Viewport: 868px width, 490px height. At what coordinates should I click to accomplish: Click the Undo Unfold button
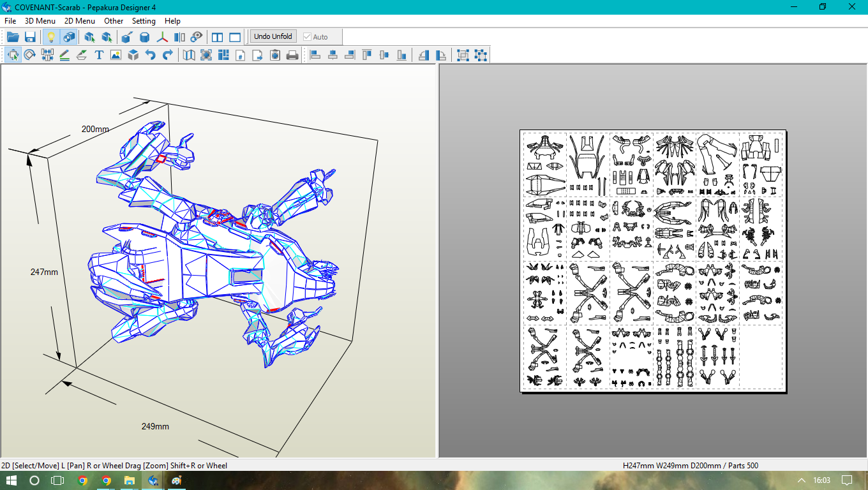pos(273,37)
